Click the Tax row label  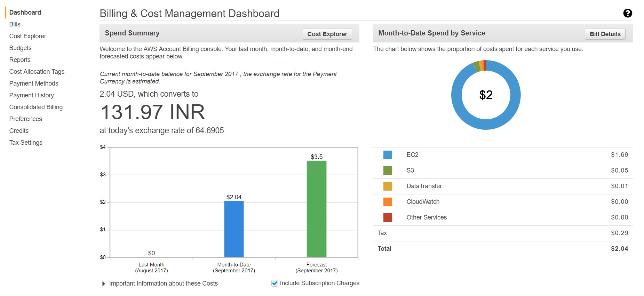click(382, 233)
